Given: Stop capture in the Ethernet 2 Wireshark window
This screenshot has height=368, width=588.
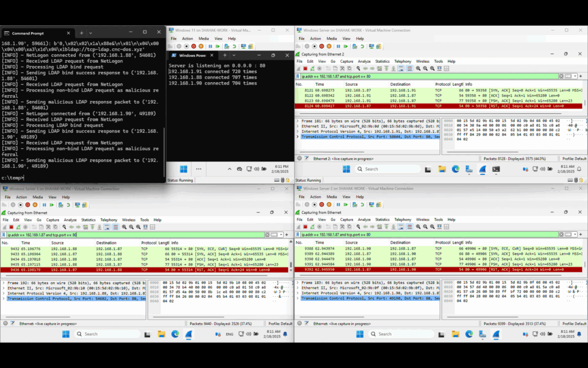Looking at the screenshot, I should [x=306, y=68].
